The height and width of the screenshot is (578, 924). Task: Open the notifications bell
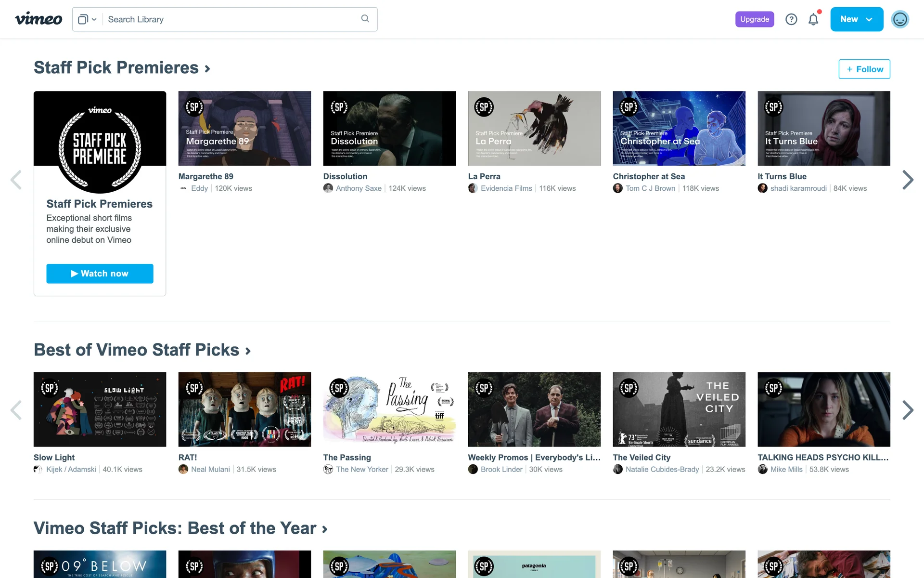point(813,19)
